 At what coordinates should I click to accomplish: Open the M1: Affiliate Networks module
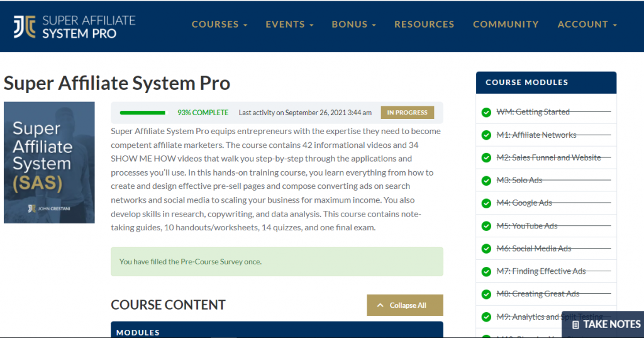pos(536,135)
